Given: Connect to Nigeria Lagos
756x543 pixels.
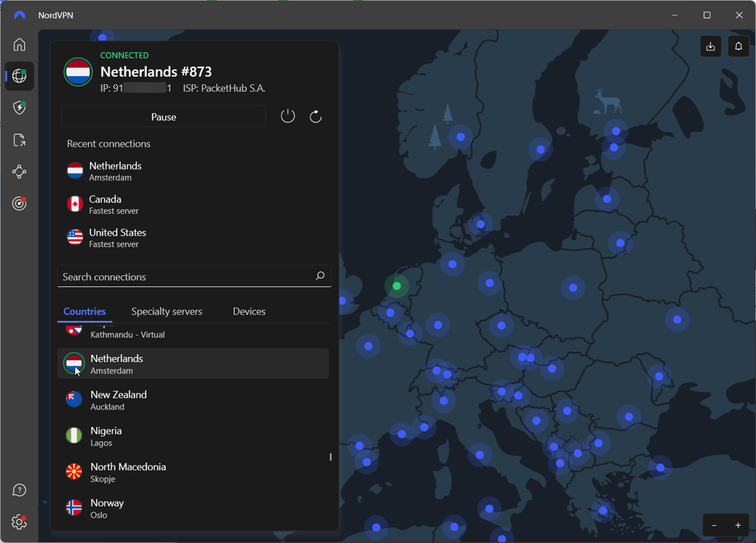Looking at the screenshot, I should (193, 436).
